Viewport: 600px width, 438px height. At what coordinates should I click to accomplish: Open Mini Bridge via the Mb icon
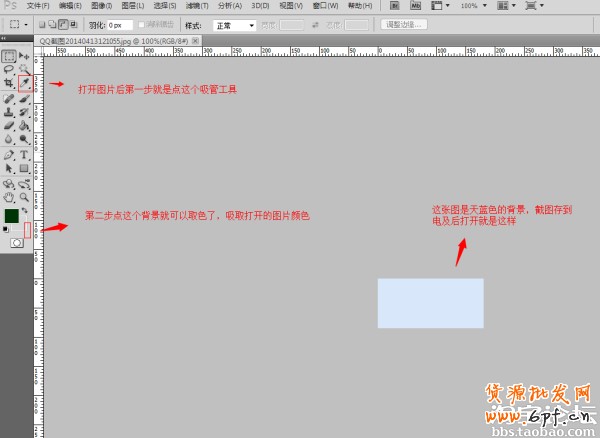tap(415, 6)
